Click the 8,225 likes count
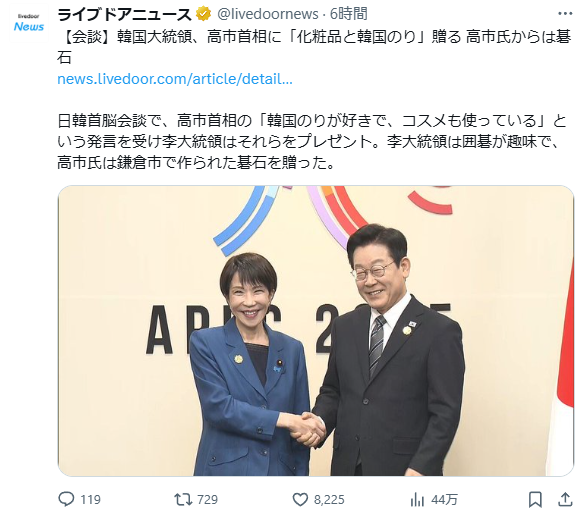 (329, 500)
